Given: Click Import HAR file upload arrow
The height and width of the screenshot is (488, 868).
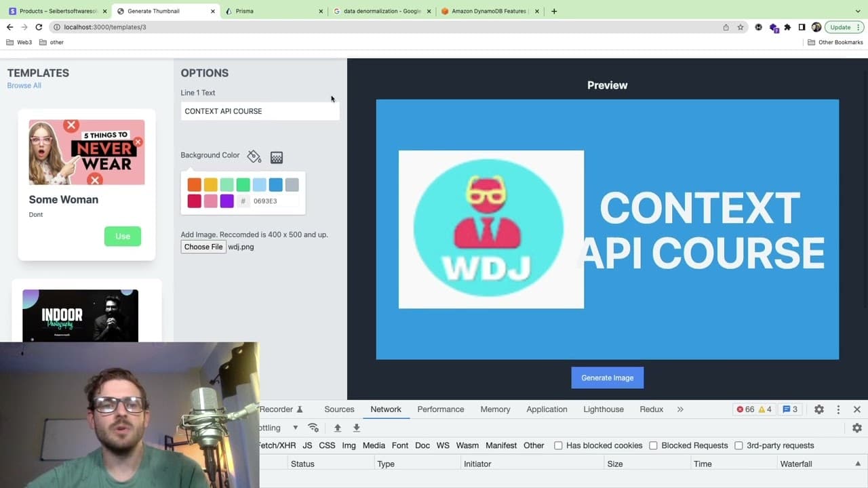Looking at the screenshot, I should click(337, 428).
